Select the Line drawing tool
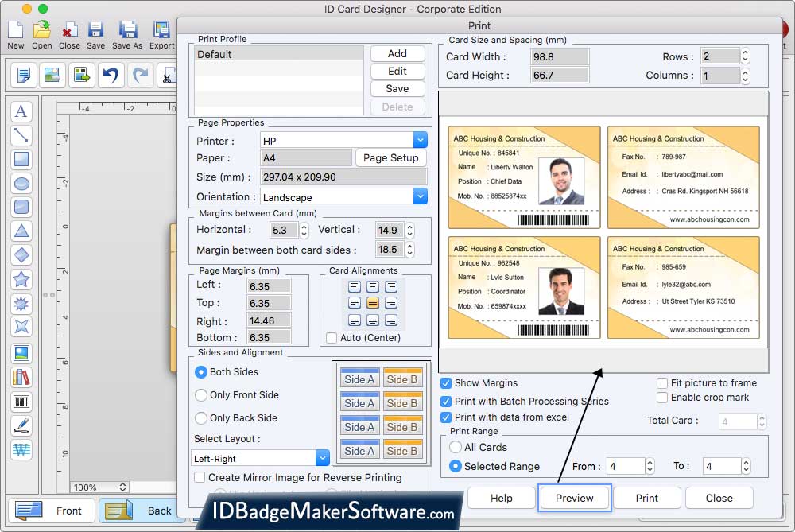 tap(21, 135)
